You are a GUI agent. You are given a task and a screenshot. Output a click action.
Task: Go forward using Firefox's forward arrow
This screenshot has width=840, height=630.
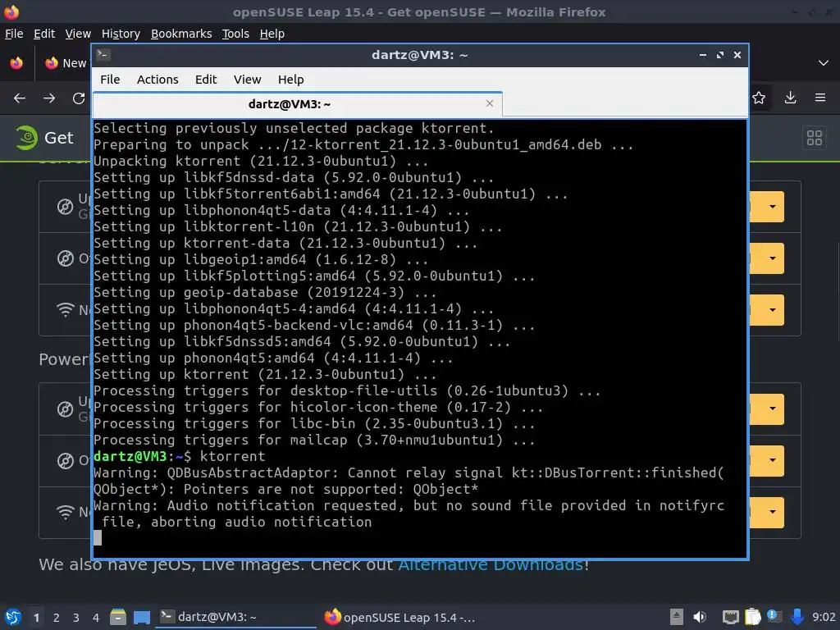point(49,98)
